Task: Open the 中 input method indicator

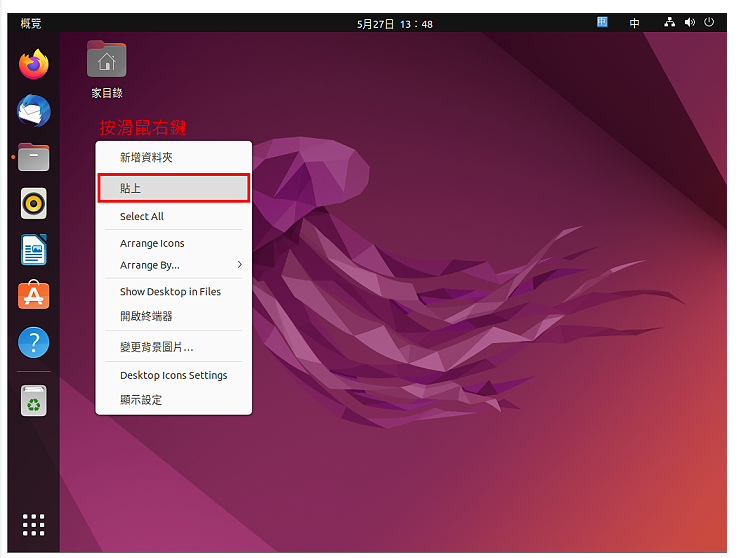Action: tap(634, 23)
